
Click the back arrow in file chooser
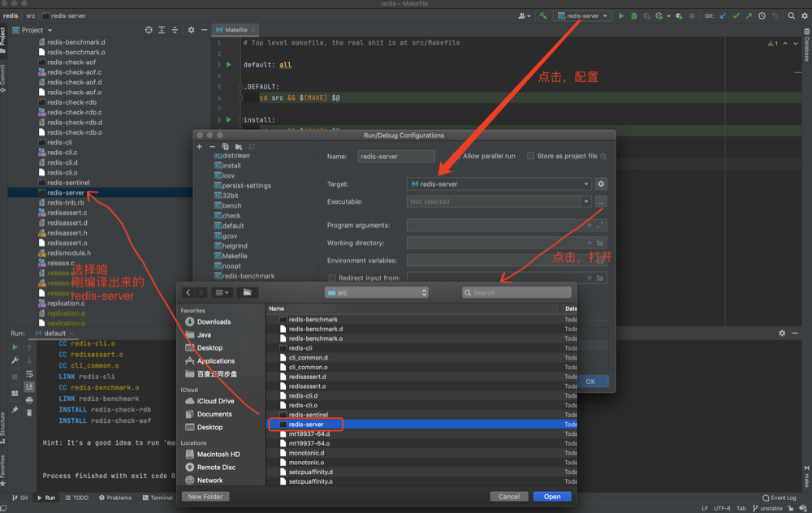pos(188,292)
